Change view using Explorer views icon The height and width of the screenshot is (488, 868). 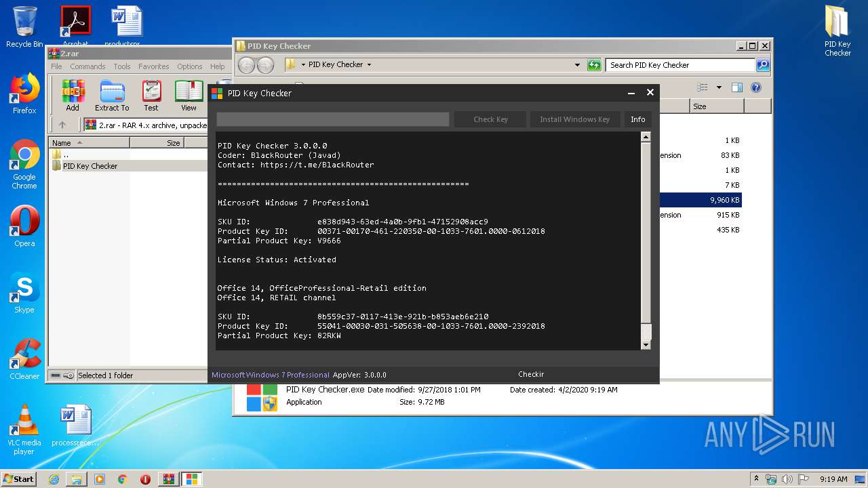(x=703, y=87)
